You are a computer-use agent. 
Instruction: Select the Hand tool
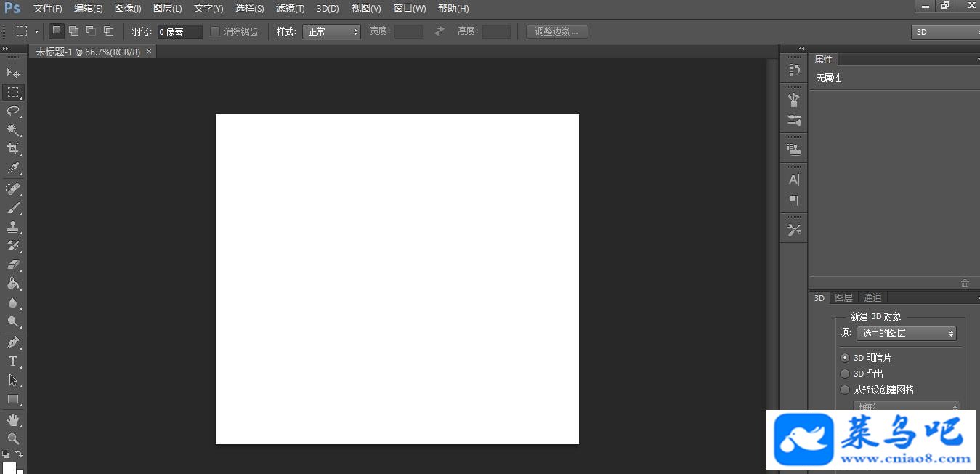tap(13, 420)
